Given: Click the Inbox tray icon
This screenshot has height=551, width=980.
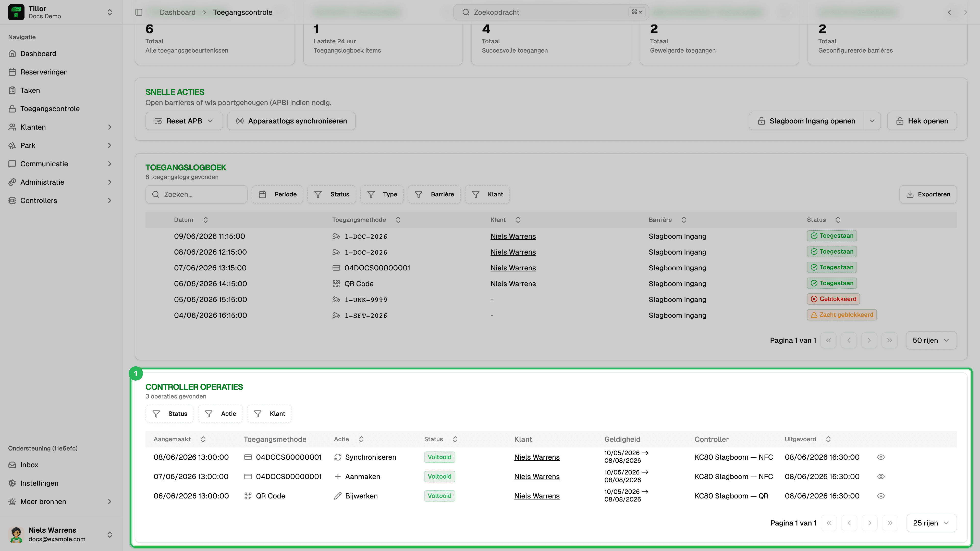Looking at the screenshot, I should pos(12,465).
